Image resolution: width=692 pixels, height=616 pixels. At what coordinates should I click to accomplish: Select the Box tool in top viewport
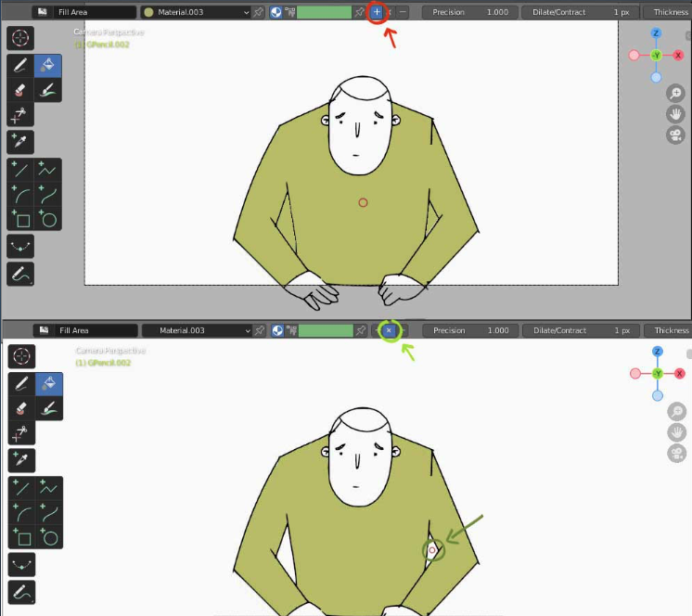(x=20, y=218)
